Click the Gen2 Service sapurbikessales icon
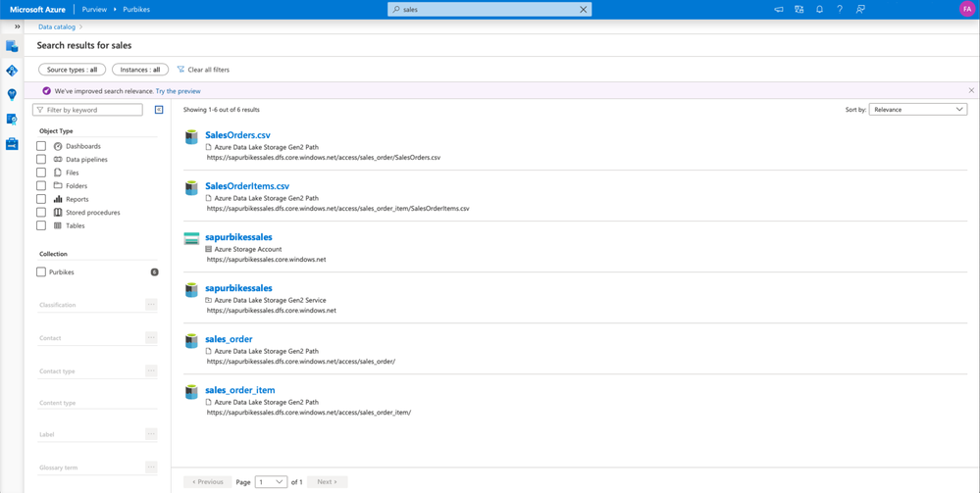Screen dimensions: 980x493 tap(191, 290)
